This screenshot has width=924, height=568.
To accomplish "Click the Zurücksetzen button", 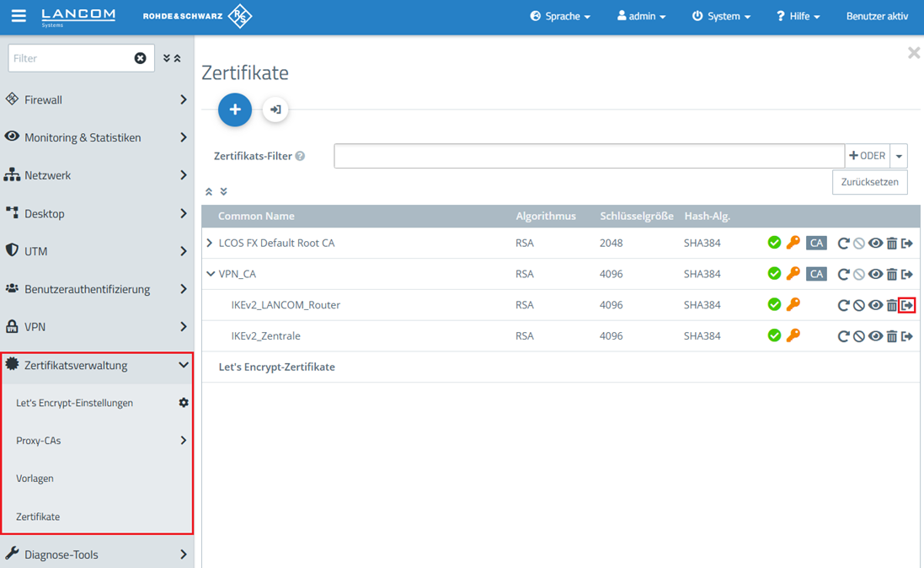I will tap(869, 182).
